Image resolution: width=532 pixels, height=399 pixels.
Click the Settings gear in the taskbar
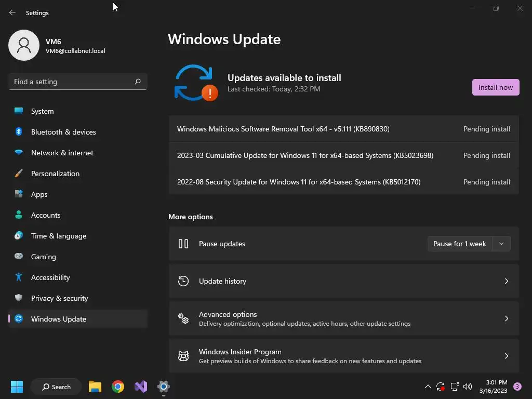click(164, 387)
